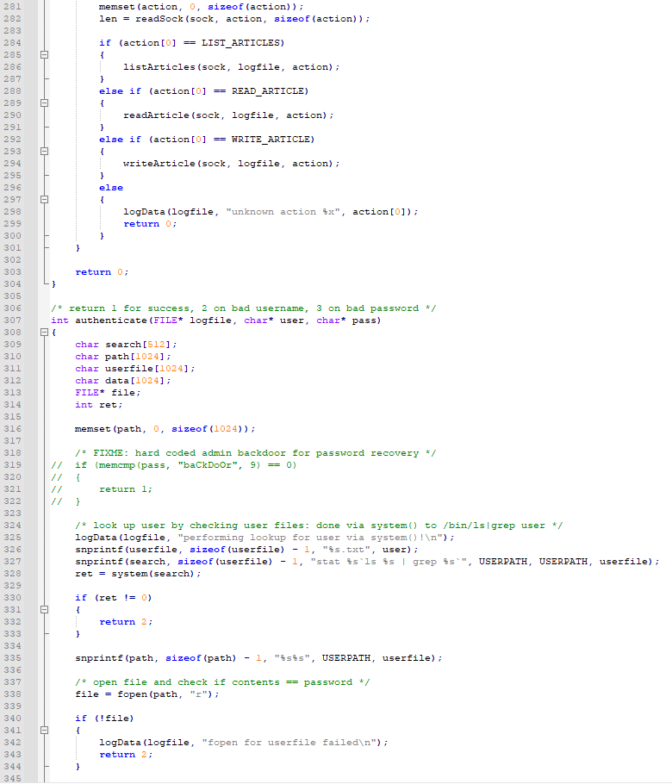Viewport: 672px width, 784px height.
Task: Collapse the if (!file) block fold at line 341
Action: point(44,730)
